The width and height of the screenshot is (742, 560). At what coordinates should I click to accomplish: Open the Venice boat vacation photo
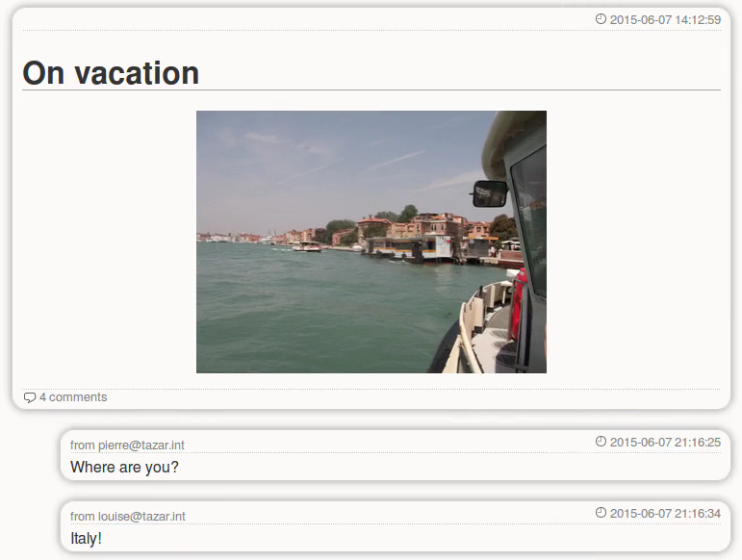[371, 242]
